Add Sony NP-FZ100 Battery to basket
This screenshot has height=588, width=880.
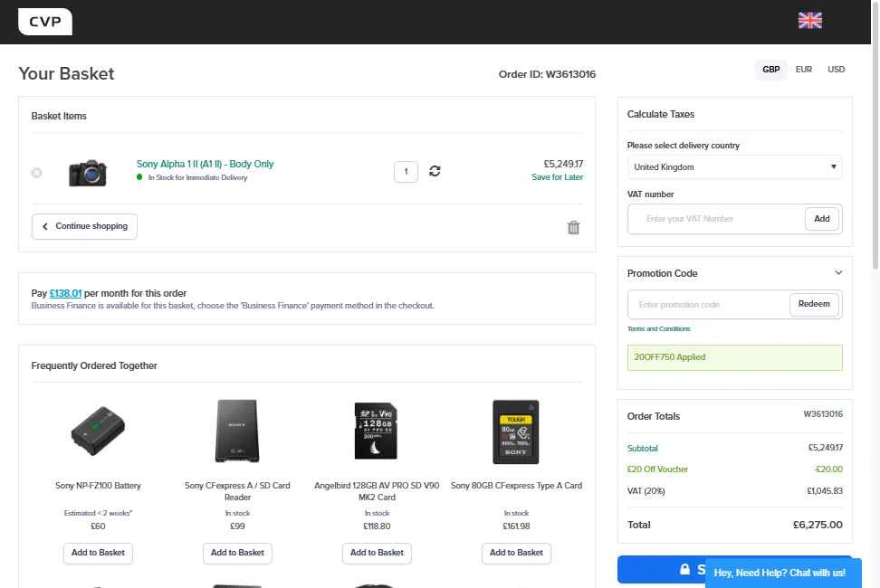(98, 553)
